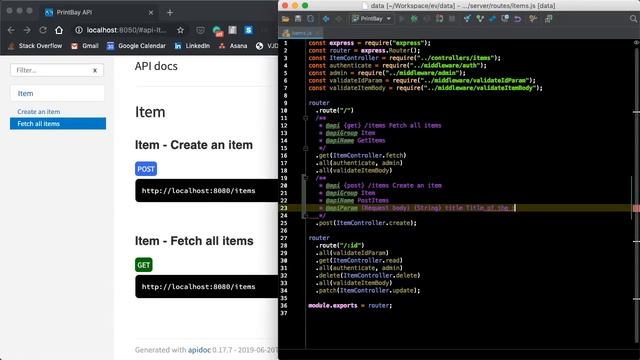Click the Search Everywhere magnifier in IDE
Image resolution: width=640 pixels, height=360 pixels.
pyautogui.click(x=633, y=19)
